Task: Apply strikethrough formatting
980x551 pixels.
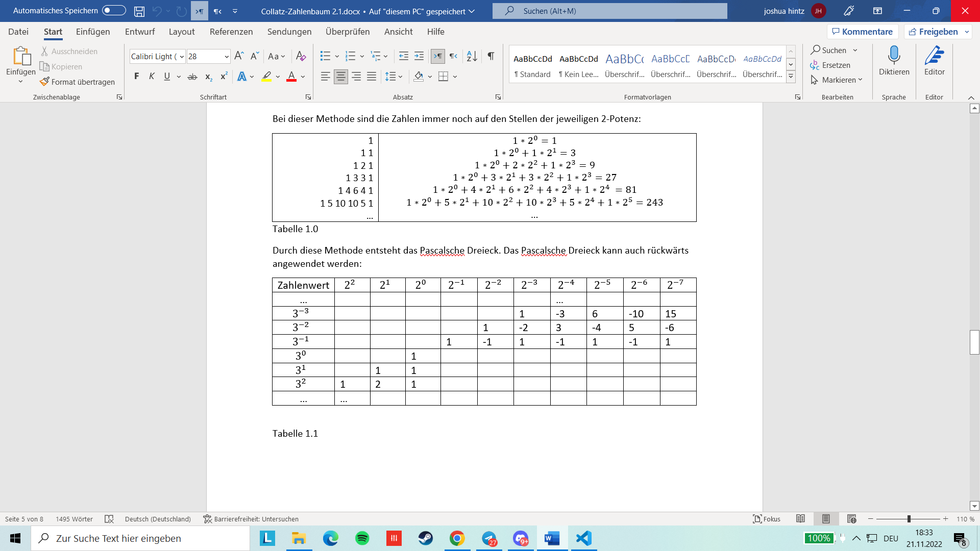Action: pos(192,77)
